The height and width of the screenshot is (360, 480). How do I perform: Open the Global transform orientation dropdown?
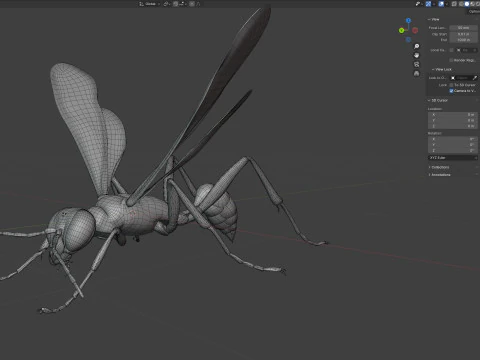pyautogui.click(x=150, y=4)
